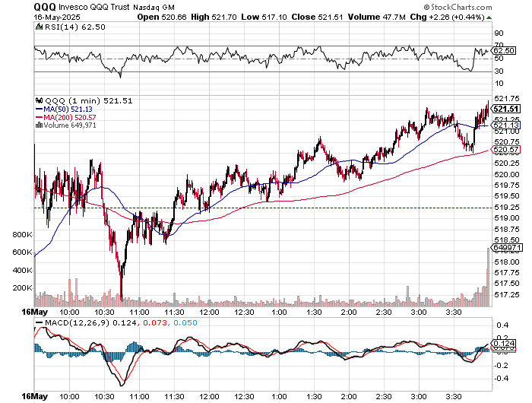Click the 0.4 level on MACD axis
The image size is (532, 403).
(502, 325)
